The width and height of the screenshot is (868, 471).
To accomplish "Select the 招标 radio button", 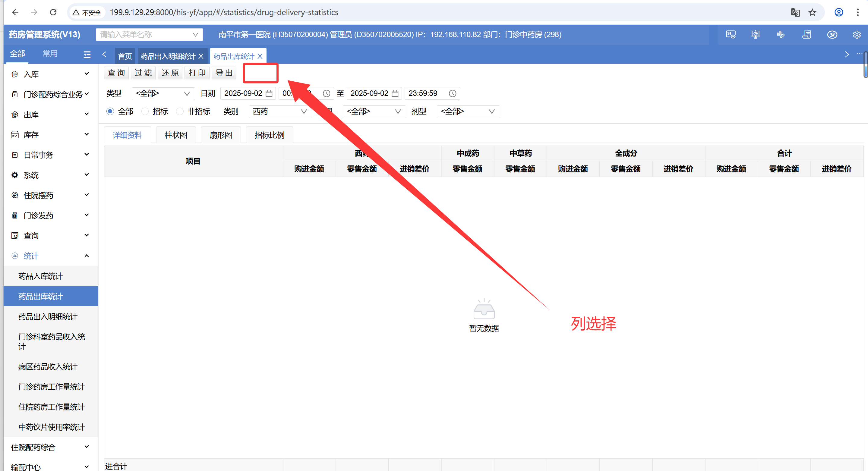I will point(145,111).
